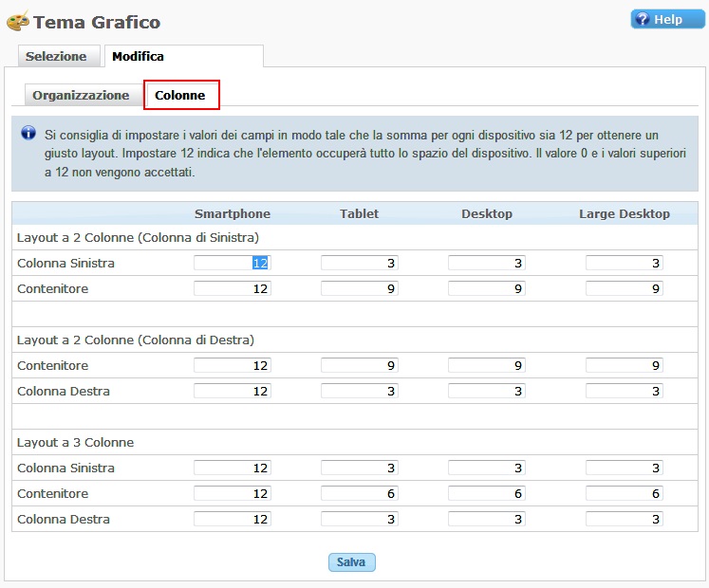The image size is (709, 588).
Task: Click Tablet field for Colonna Destra in 2-column layout
Action: coord(359,391)
